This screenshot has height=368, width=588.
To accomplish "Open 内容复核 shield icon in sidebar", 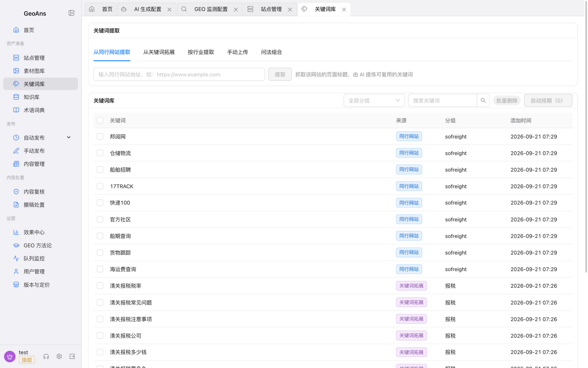I will coord(16,192).
